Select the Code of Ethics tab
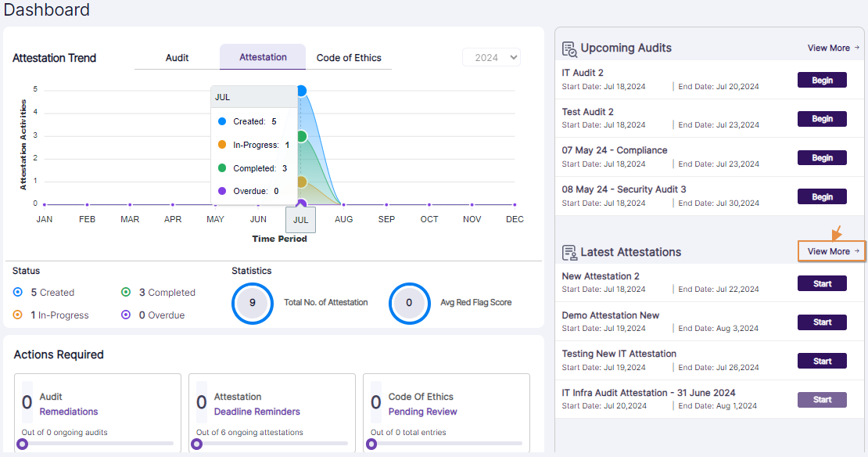 [x=349, y=57]
